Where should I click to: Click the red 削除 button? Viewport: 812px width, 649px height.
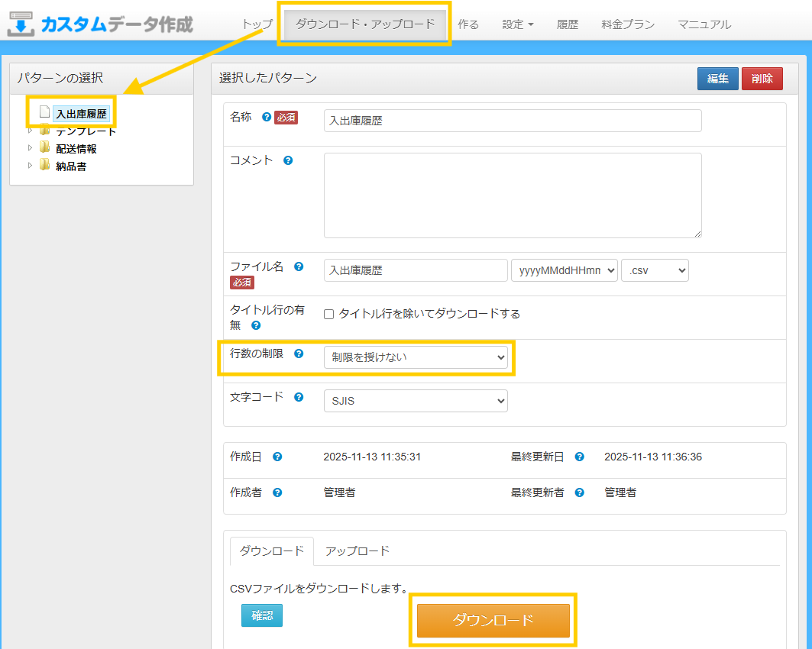coord(762,79)
